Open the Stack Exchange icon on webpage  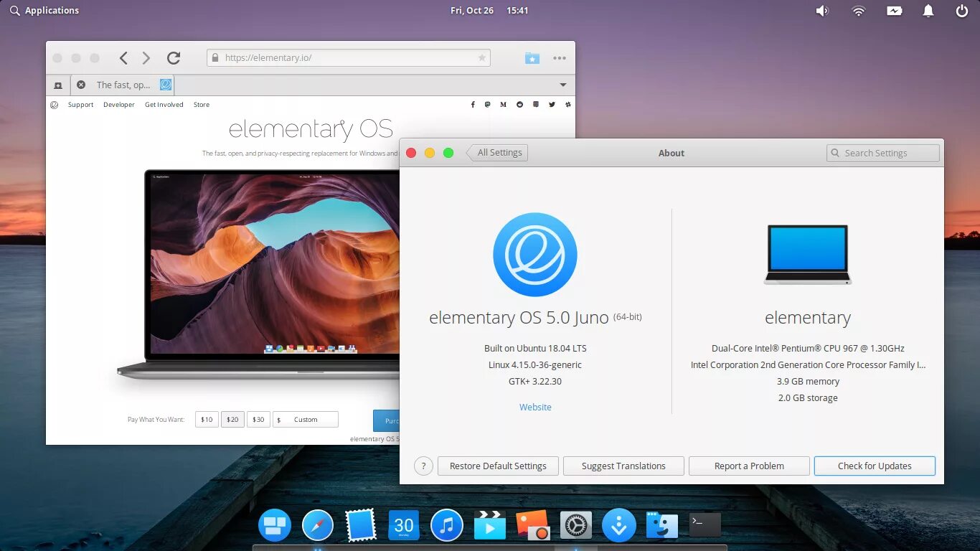[x=536, y=105]
